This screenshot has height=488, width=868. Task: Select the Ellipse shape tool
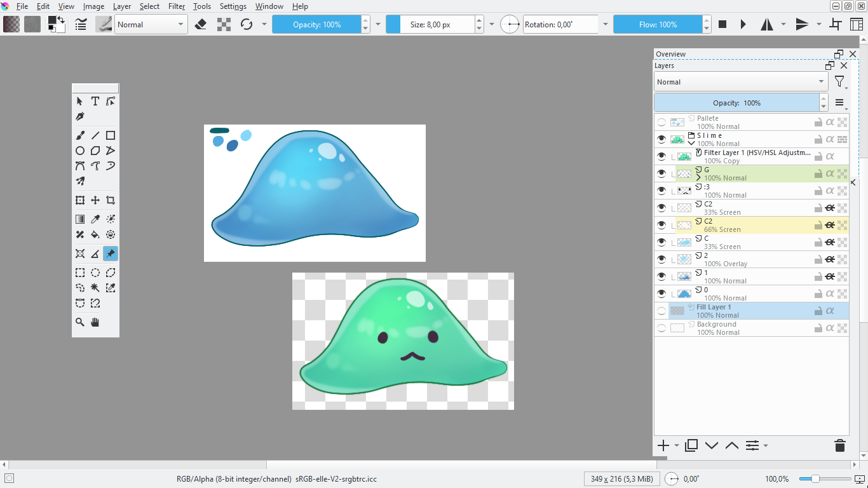(x=80, y=151)
